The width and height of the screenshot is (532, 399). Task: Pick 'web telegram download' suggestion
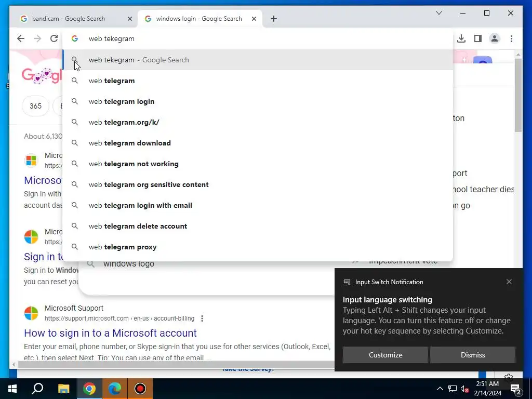coord(258,143)
